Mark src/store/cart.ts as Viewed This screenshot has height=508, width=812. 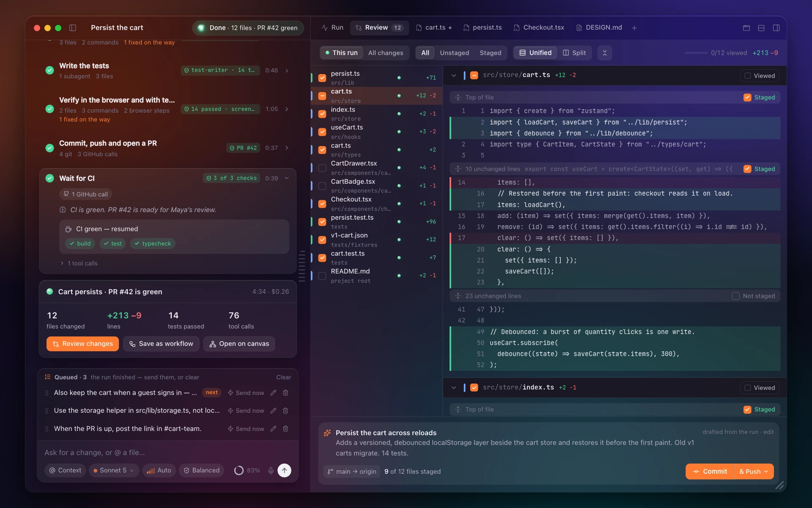pyautogui.click(x=760, y=76)
